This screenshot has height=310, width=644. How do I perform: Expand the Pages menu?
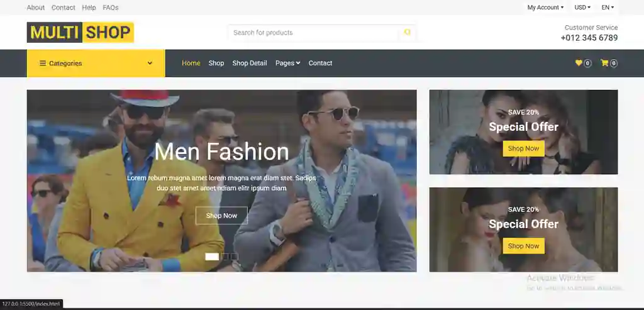(287, 63)
